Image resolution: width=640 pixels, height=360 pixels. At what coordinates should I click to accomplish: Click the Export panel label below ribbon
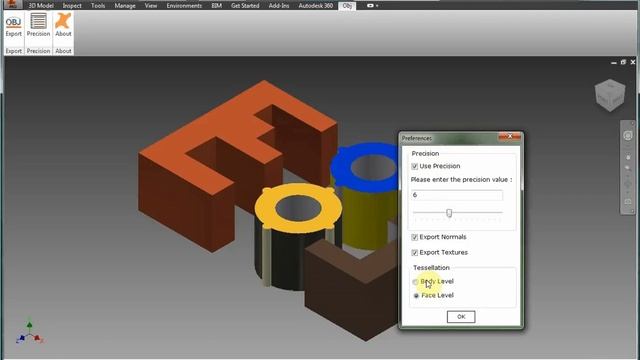(13, 51)
